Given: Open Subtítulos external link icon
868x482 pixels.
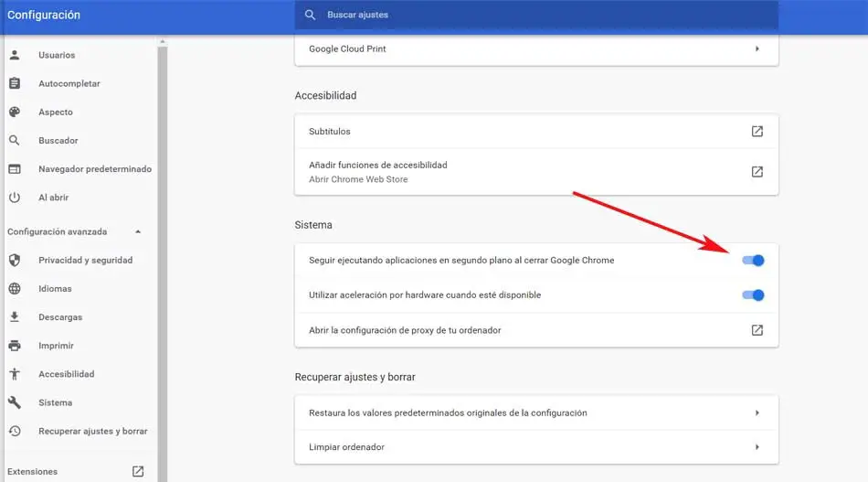Looking at the screenshot, I should point(757,132).
